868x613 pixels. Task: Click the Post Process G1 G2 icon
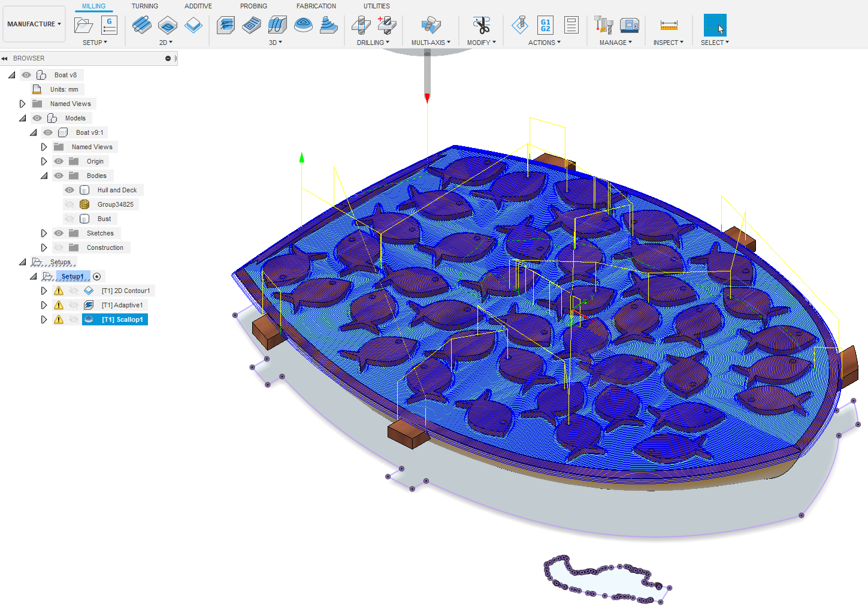click(545, 25)
